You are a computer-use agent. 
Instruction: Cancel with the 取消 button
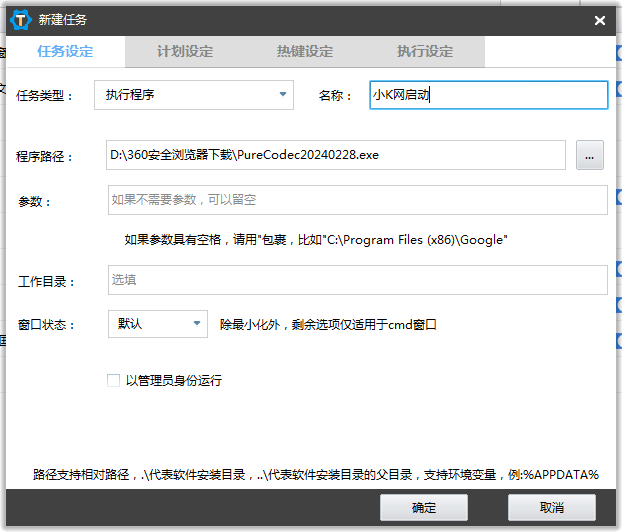551,507
